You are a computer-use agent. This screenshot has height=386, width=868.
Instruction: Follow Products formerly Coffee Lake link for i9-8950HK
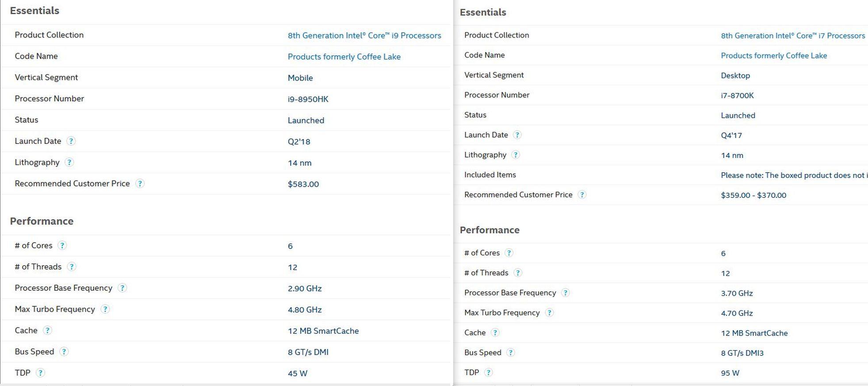point(344,57)
